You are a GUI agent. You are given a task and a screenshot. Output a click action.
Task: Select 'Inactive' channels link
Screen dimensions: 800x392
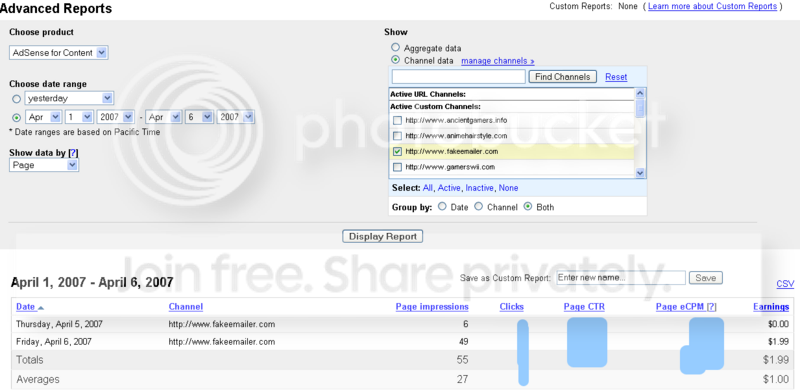pos(480,188)
